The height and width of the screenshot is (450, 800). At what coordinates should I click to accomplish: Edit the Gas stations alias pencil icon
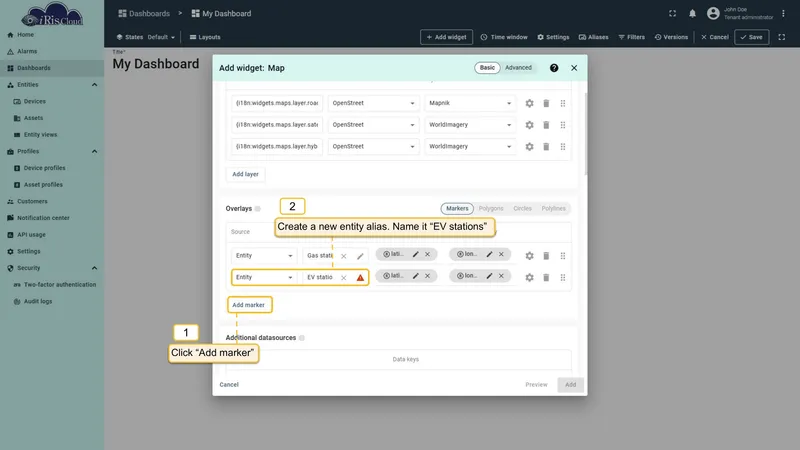click(360, 256)
